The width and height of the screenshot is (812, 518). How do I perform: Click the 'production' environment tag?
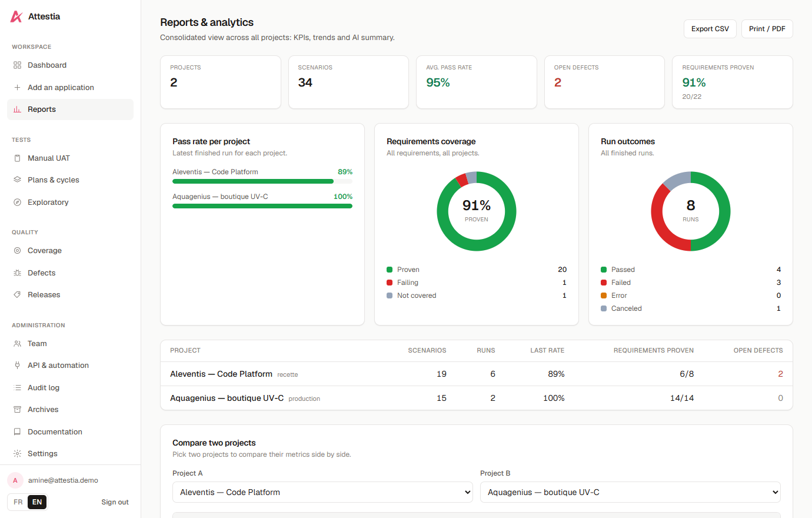tap(304, 399)
